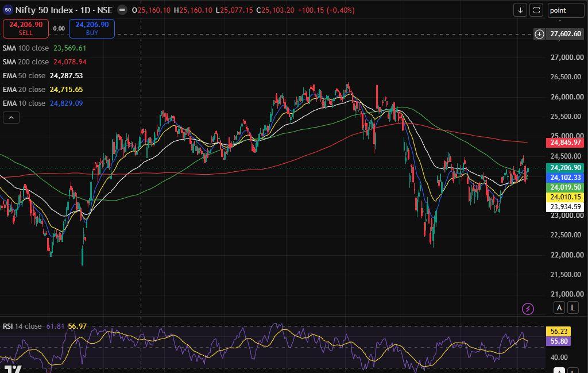Screen dimensions: 588x373
Task: Click the red SELL 24,206.90 button
Action: (26, 29)
